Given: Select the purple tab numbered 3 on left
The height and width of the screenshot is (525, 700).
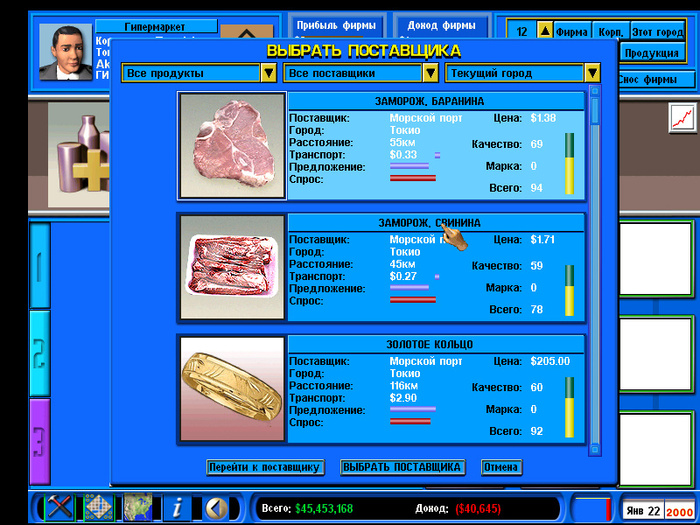Looking at the screenshot, I should 39,440.
